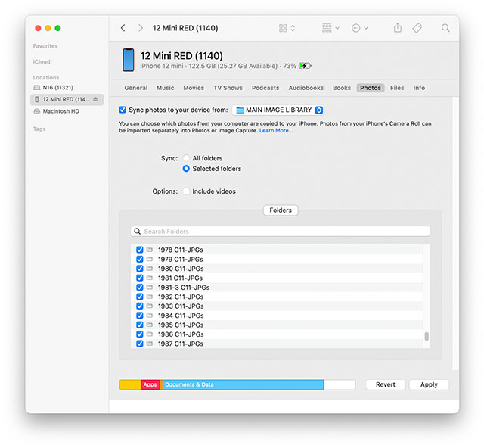The image size is (484, 448).
Task: Uncheck 1981-3 C11-JPGs folder
Action: click(139, 287)
